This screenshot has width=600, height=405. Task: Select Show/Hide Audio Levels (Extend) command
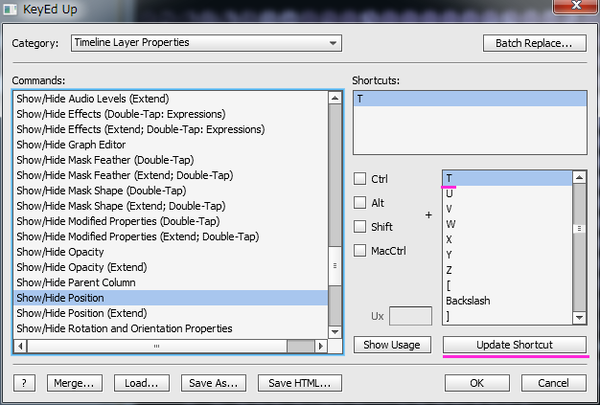click(171, 99)
